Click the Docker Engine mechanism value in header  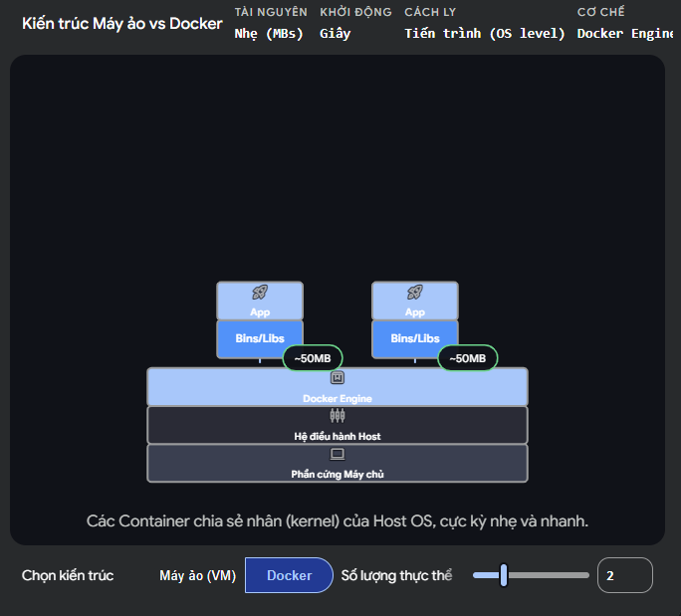[x=625, y=34]
